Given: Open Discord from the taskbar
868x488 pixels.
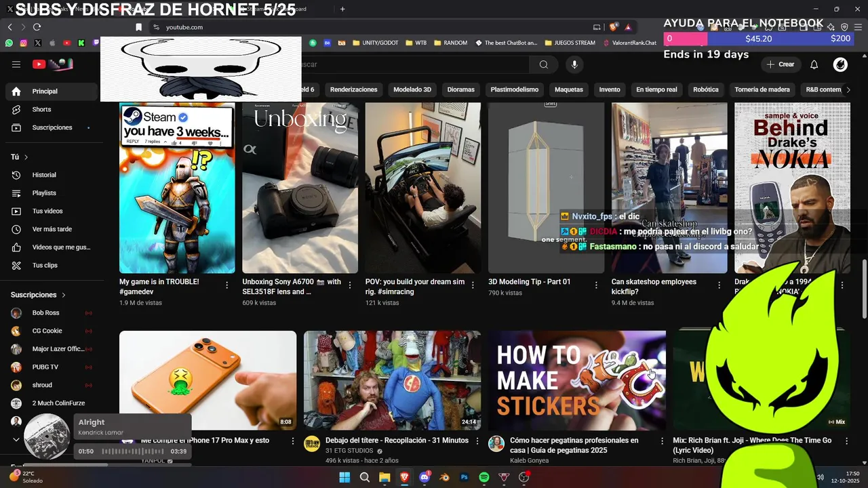Looking at the screenshot, I should click(425, 477).
